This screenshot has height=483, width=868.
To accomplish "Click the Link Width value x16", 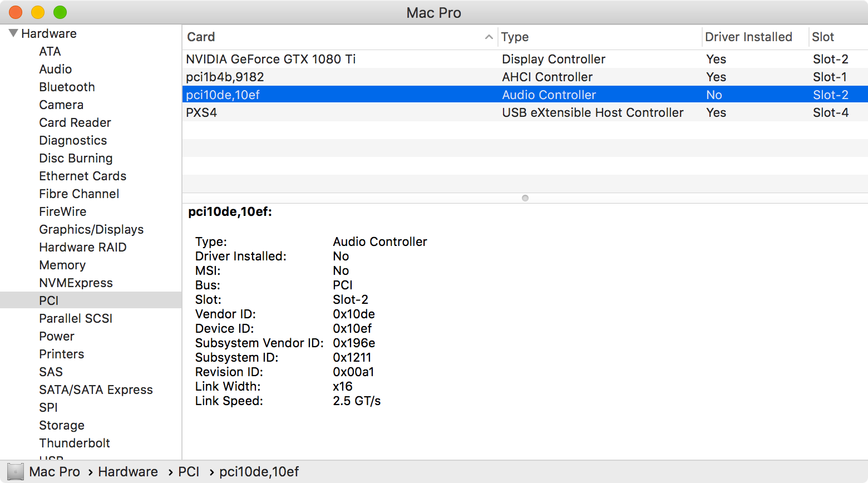I will pos(343,386).
